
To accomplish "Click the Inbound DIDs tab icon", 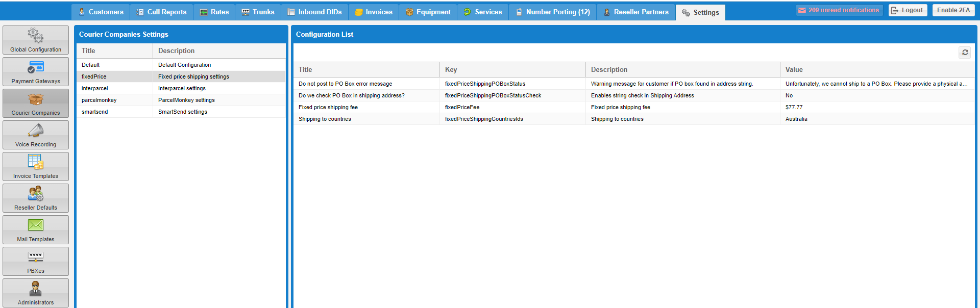I will pos(291,12).
